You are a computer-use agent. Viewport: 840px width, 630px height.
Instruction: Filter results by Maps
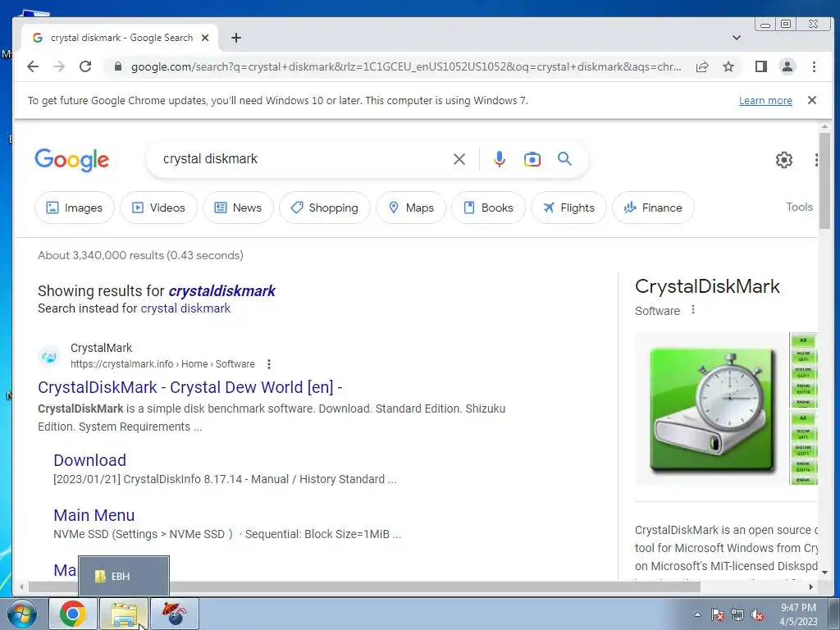tap(411, 208)
